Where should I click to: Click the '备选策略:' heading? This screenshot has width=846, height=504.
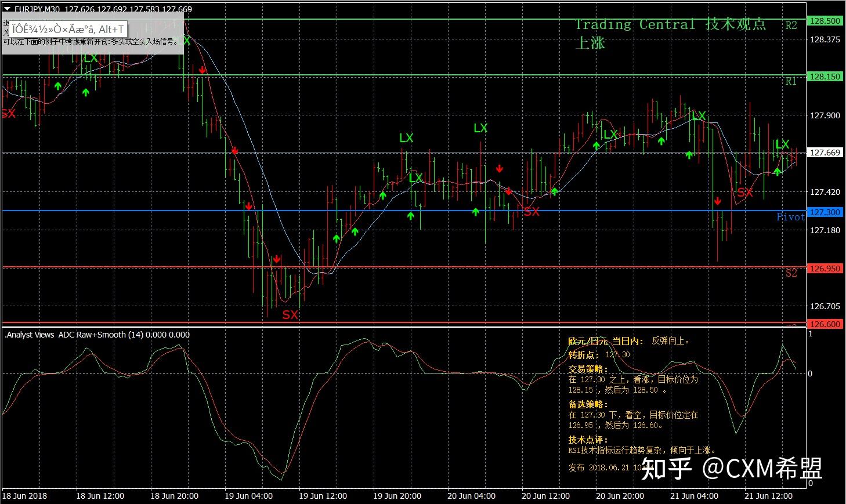(588, 404)
